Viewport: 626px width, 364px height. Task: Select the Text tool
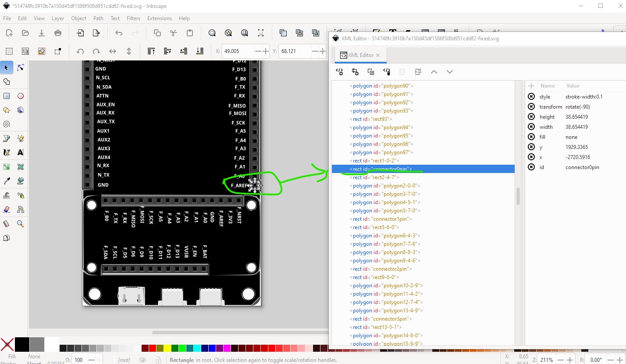20,152
